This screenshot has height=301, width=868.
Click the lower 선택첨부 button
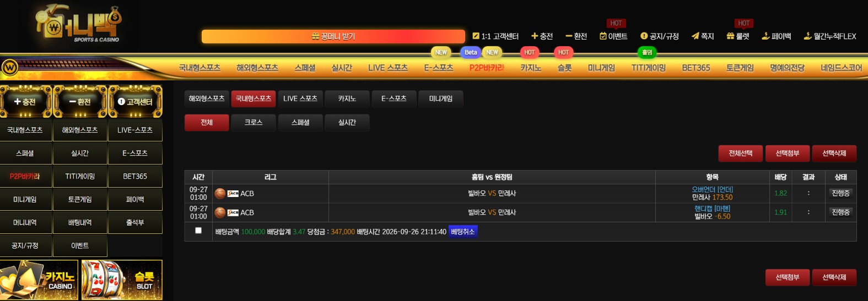(x=788, y=277)
